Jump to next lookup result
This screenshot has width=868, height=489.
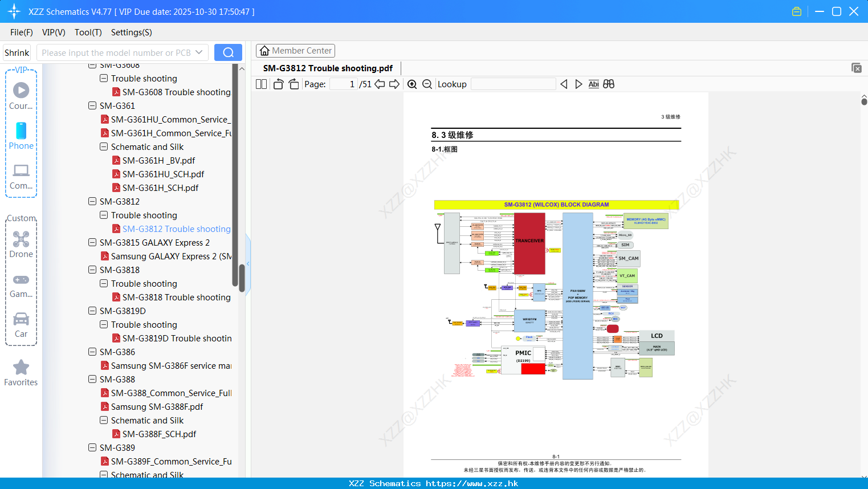click(x=578, y=84)
